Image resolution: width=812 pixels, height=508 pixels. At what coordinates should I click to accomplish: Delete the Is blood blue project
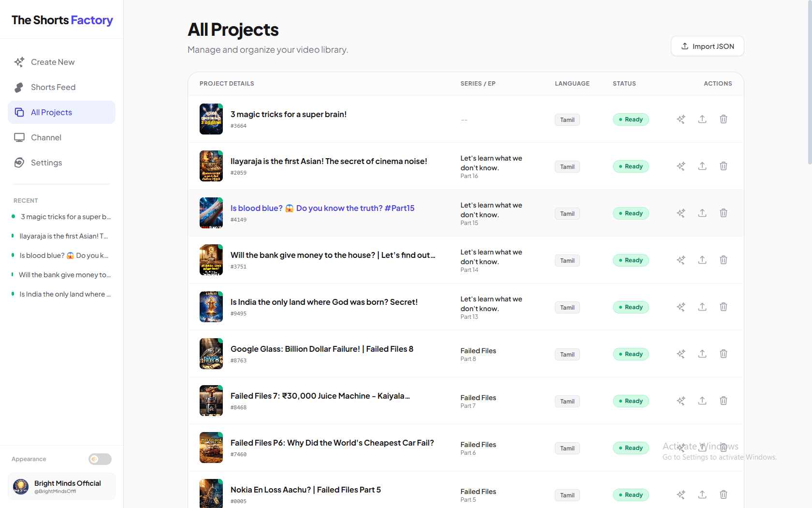[x=724, y=213]
